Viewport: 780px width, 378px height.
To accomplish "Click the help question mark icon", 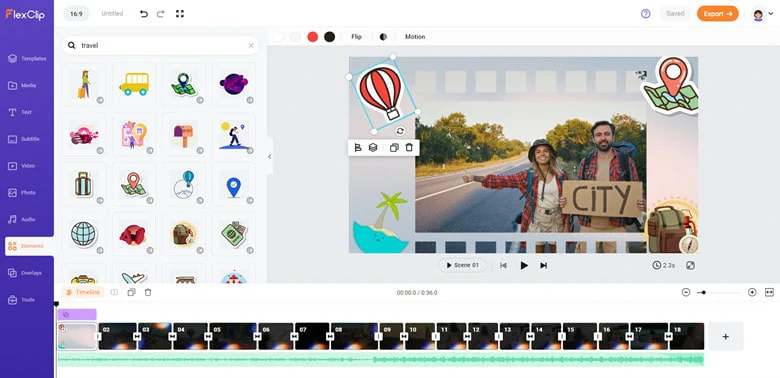I will click(x=646, y=14).
